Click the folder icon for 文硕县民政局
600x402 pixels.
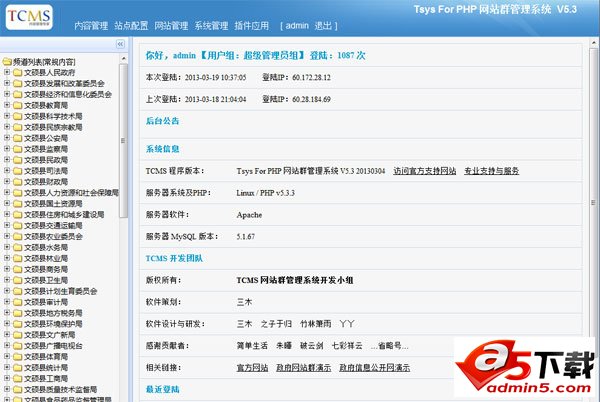coord(18,160)
